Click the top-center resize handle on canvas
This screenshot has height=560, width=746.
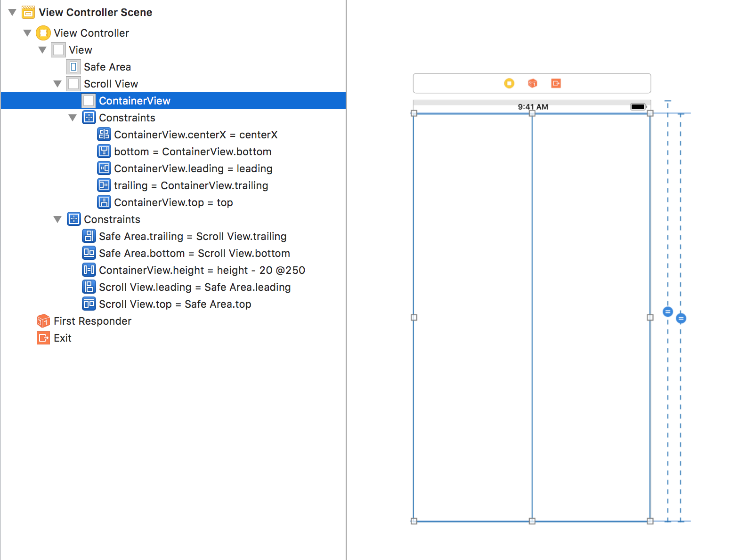(532, 113)
